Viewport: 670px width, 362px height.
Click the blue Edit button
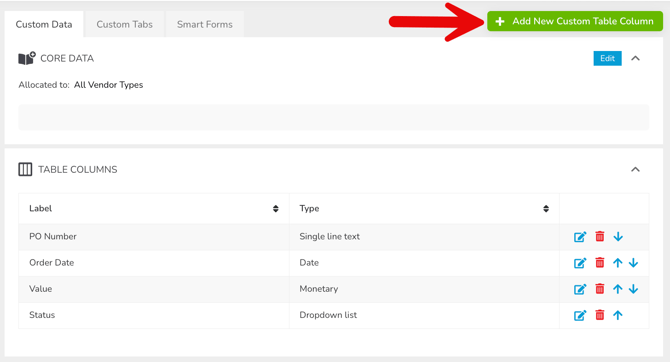pos(607,58)
